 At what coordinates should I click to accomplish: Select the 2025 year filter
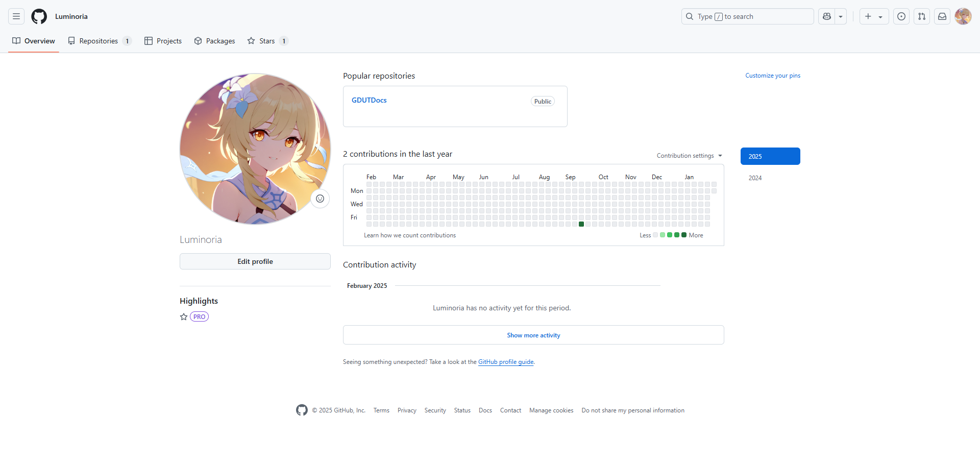pos(770,156)
